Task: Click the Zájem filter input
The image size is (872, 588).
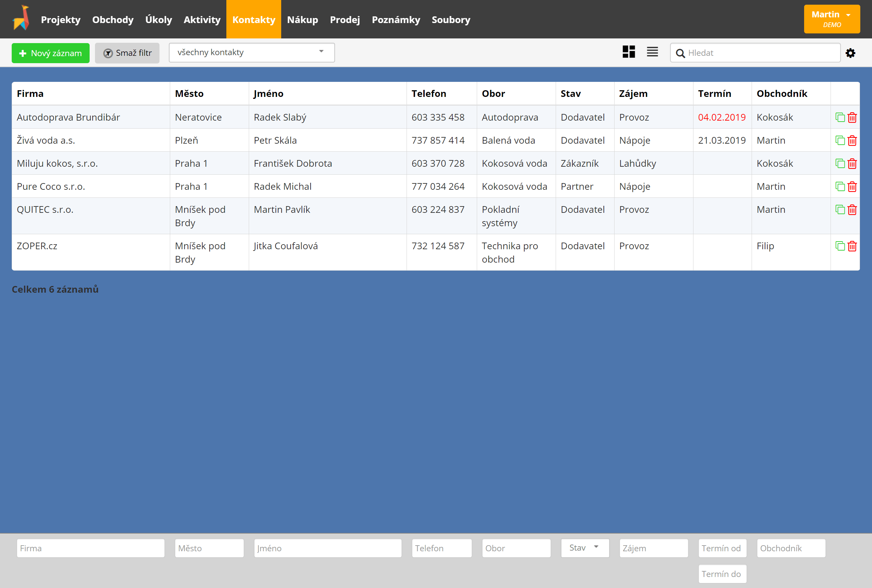Action: click(654, 548)
